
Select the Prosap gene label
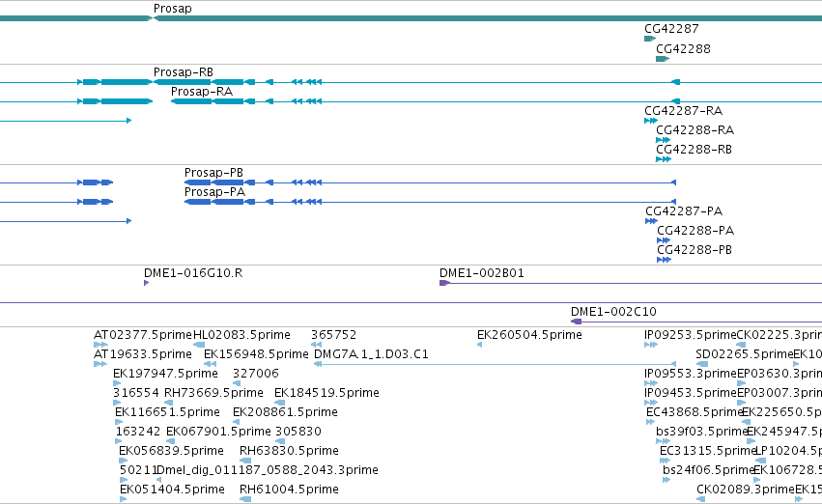(x=173, y=9)
